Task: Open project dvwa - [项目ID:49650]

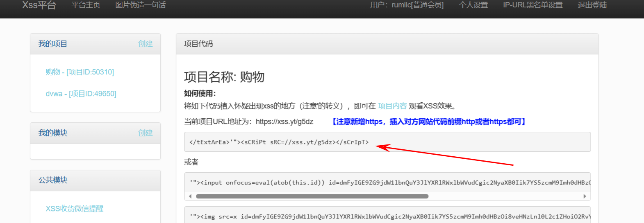Action: pyautogui.click(x=81, y=94)
